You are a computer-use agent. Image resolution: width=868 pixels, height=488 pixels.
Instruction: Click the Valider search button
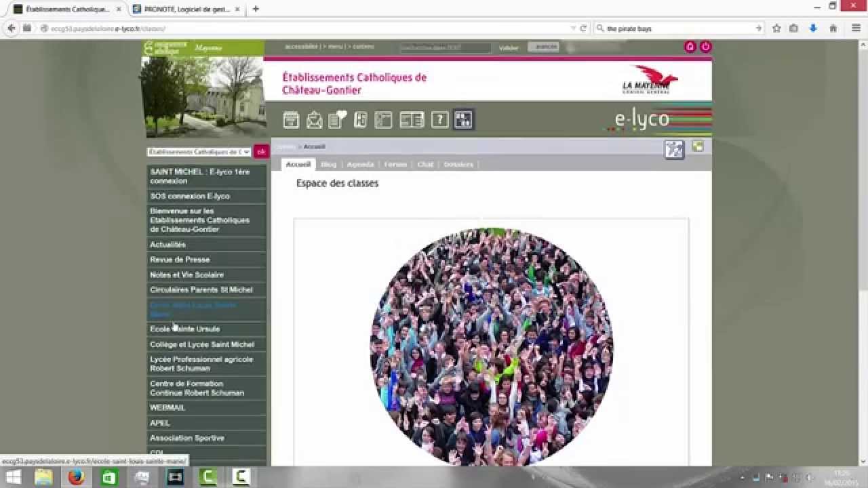509,47
